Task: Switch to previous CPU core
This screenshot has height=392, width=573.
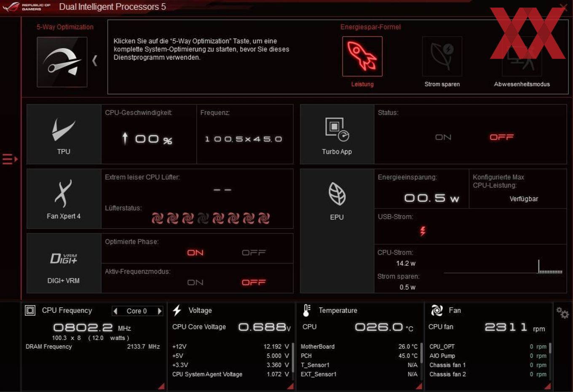Action: [115, 311]
